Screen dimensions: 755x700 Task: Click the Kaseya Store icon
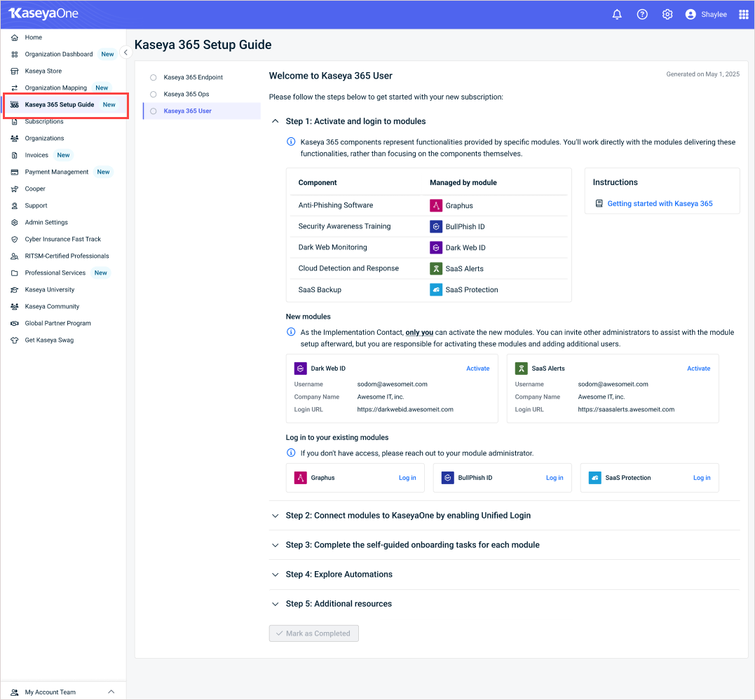pyautogui.click(x=15, y=71)
